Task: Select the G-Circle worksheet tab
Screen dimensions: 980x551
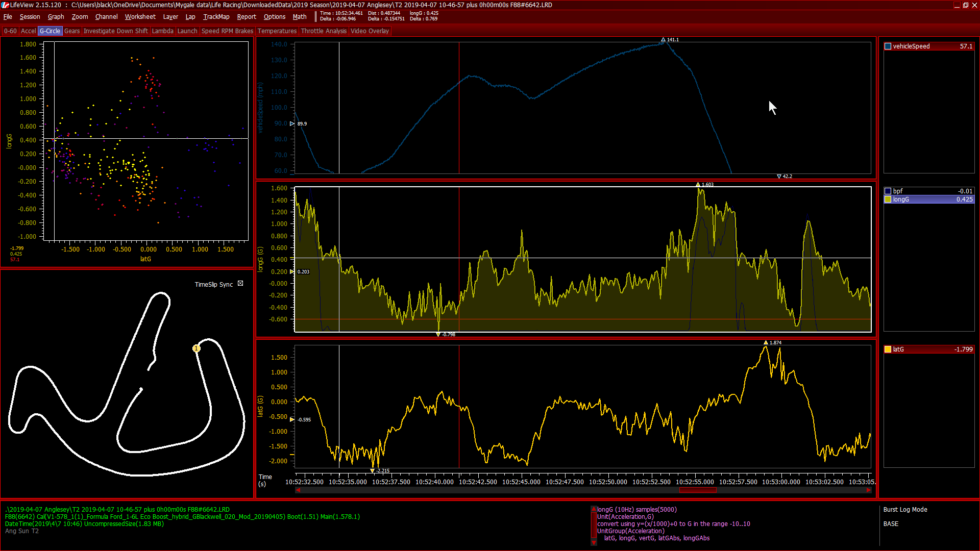Action: [50, 31]
